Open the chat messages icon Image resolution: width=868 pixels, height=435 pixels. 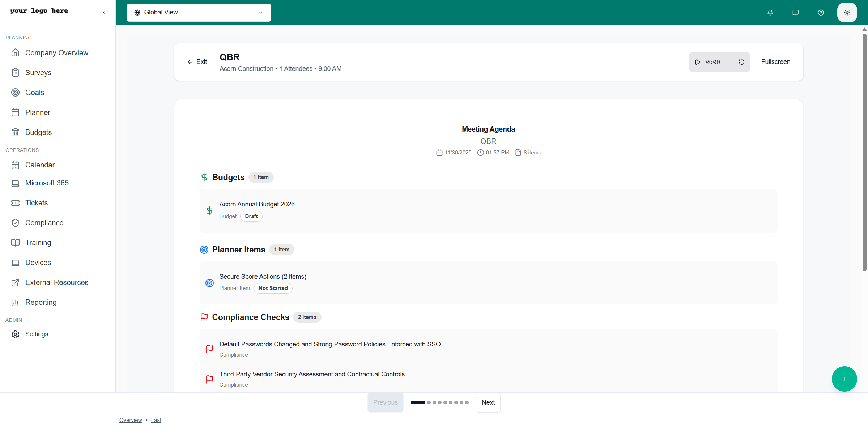795,13
